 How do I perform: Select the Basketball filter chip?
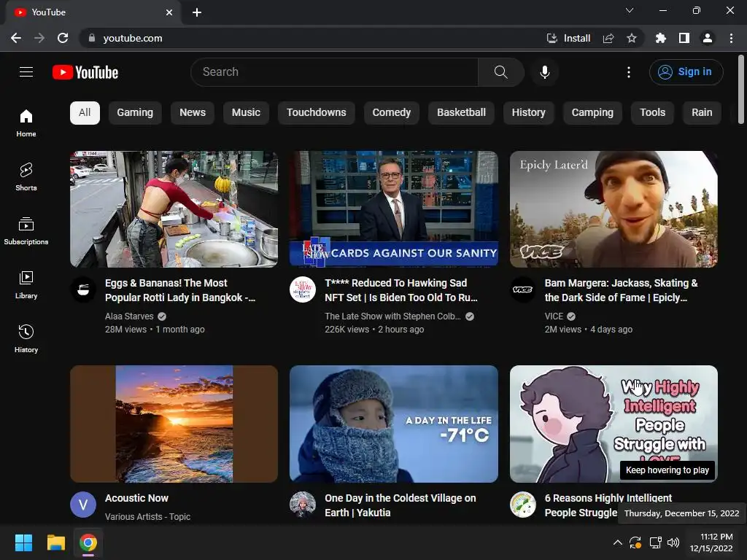462,113
